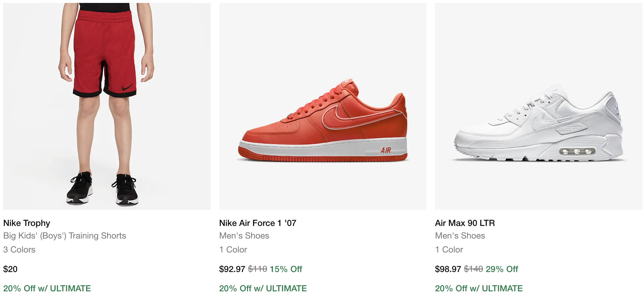Open the Nike Trophy product title
The height and width of the screenshot is (305, 644).
pos(27,223)
